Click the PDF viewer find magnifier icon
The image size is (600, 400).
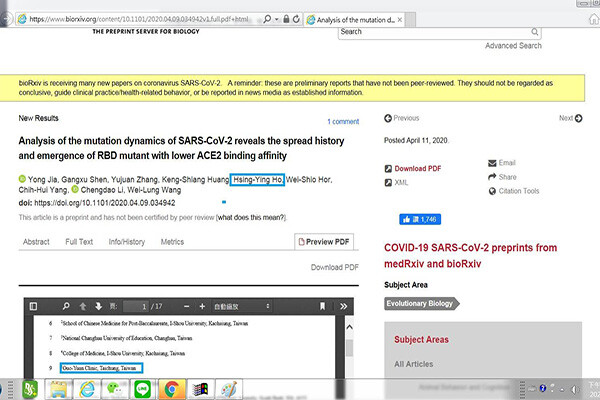coord(66,306)
